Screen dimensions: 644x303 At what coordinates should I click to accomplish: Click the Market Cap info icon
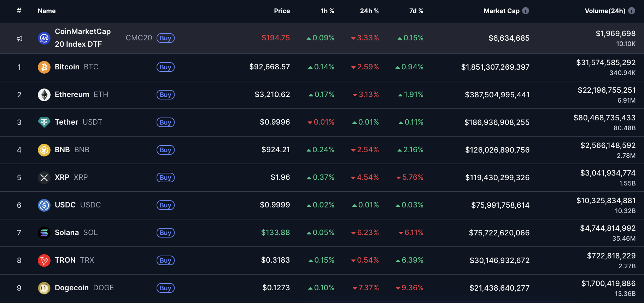tap(526, 11)
